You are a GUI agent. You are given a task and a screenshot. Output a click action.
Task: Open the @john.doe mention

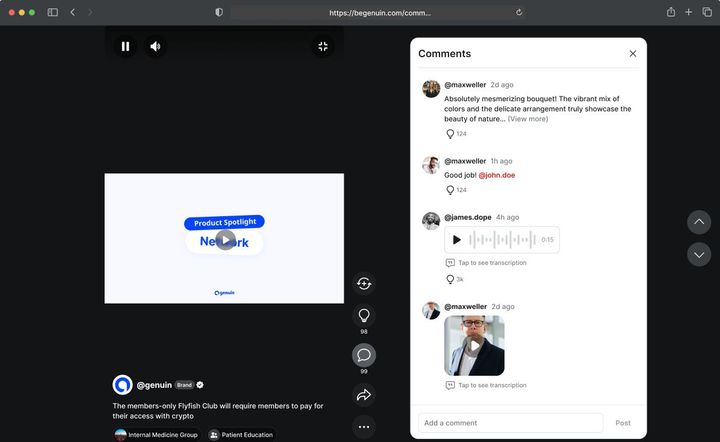click(496, 175)
